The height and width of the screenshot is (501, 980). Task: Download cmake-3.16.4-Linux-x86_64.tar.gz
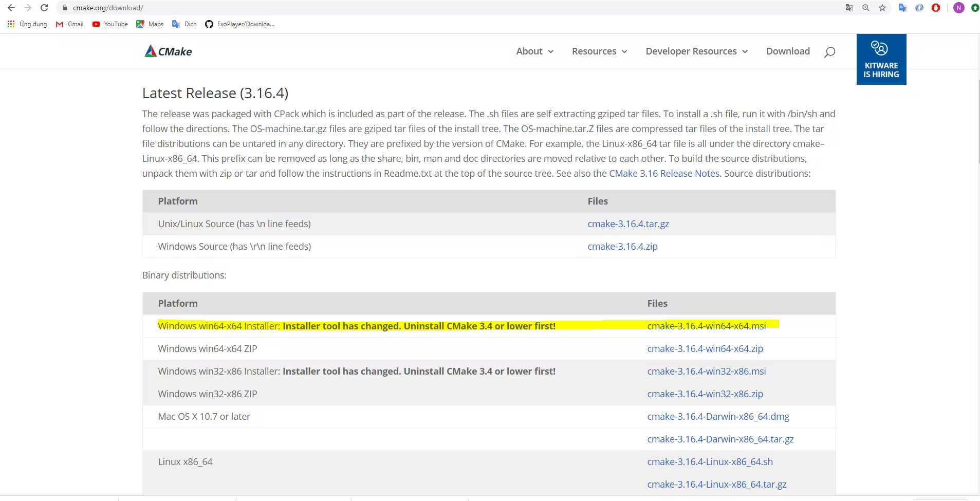tap(717, 484)
